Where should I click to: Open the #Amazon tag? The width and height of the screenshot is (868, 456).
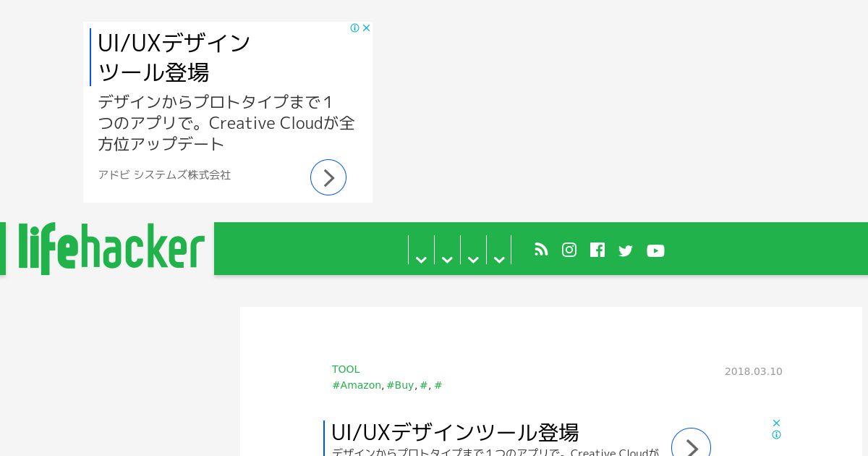357,385
